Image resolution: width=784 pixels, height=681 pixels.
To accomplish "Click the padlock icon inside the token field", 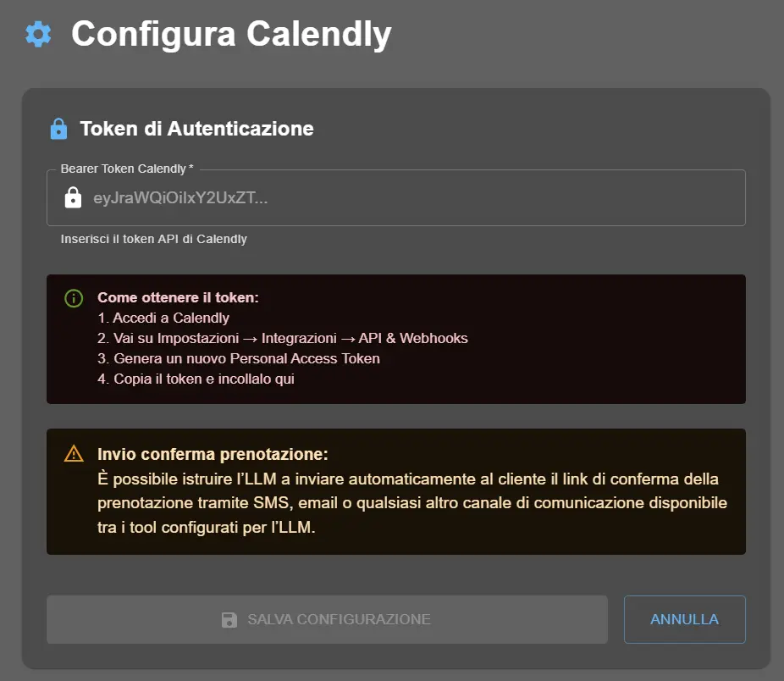I will click(75, 197).
